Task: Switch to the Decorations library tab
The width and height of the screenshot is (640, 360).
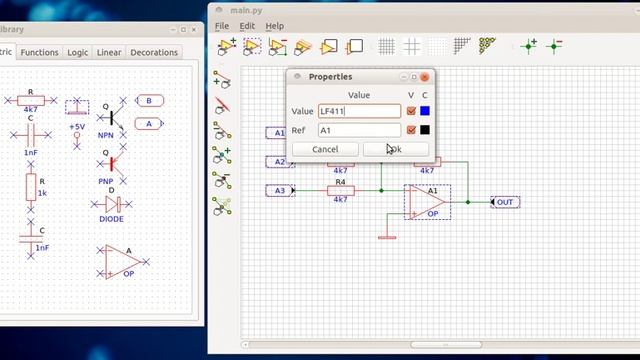Action: [154, 53]
